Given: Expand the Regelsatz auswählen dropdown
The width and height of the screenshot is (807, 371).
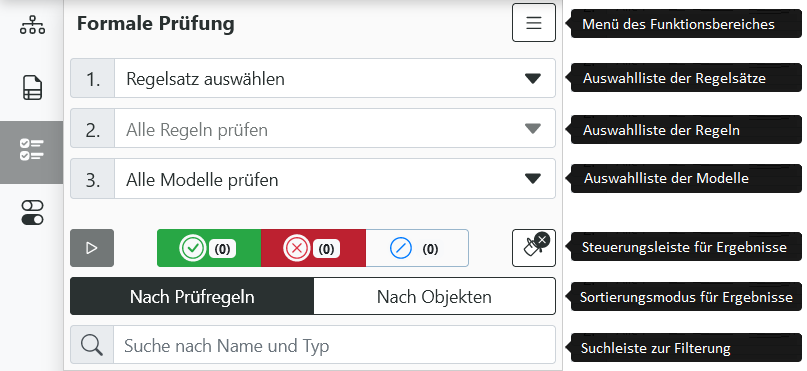Looking at the screenshot, I should pos(313,78).
